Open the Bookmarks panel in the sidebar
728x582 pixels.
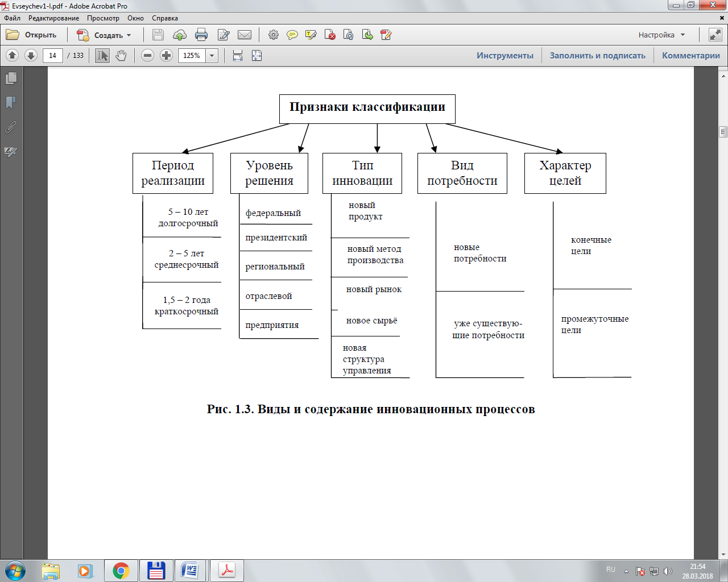11,103
